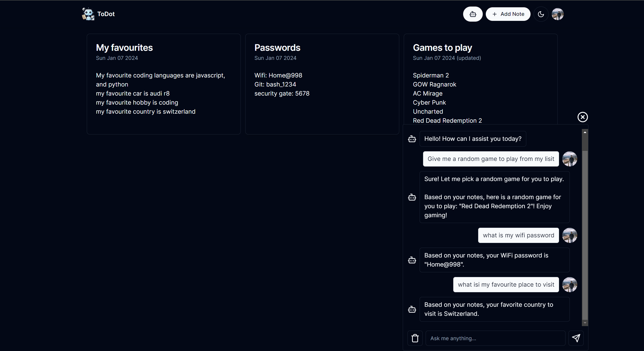Open the 'My favourites' note card
This screenshot has width=644, height=351.
[164, 84]
